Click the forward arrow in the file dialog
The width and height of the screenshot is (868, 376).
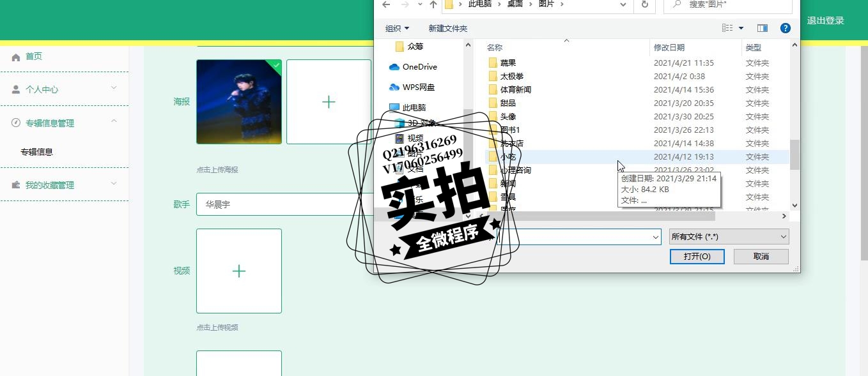click(405, 4)
